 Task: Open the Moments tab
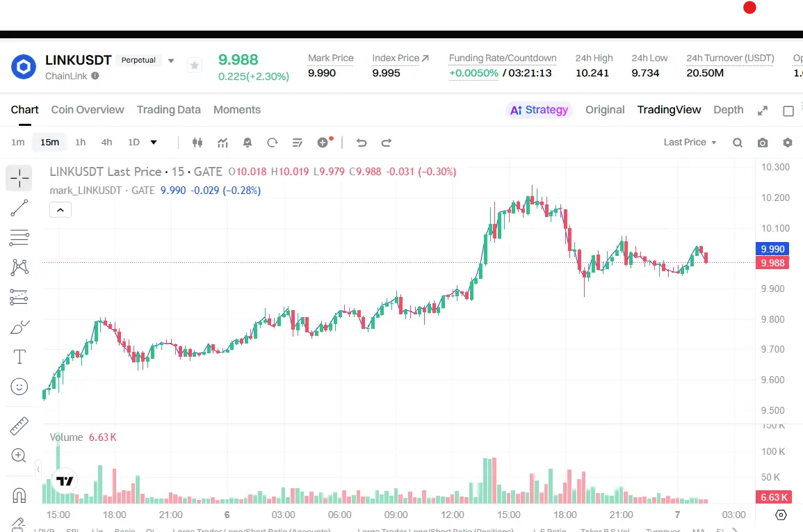237,110
